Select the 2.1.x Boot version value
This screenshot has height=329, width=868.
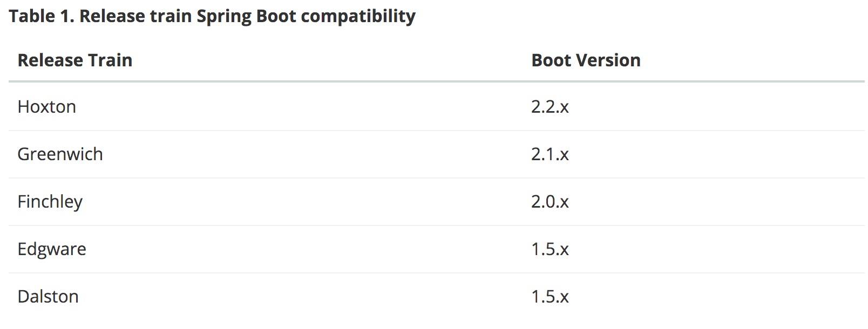click(550, 154)
